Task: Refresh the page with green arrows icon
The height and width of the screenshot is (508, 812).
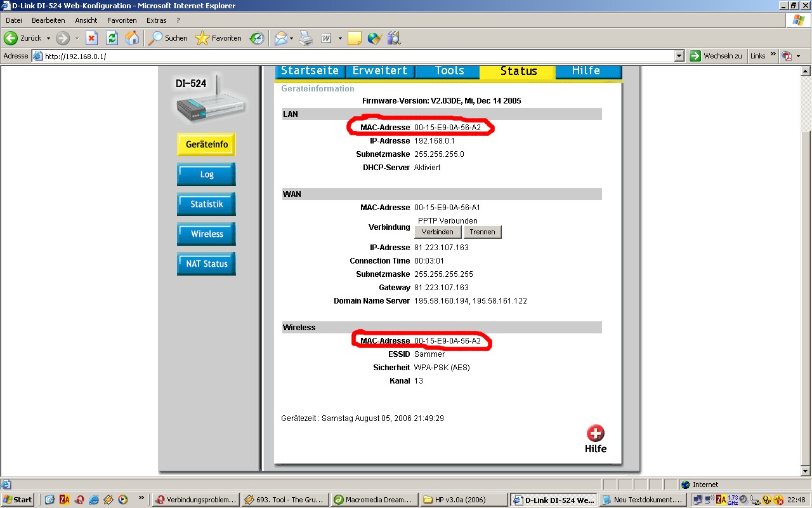Action: coord(112,38)
